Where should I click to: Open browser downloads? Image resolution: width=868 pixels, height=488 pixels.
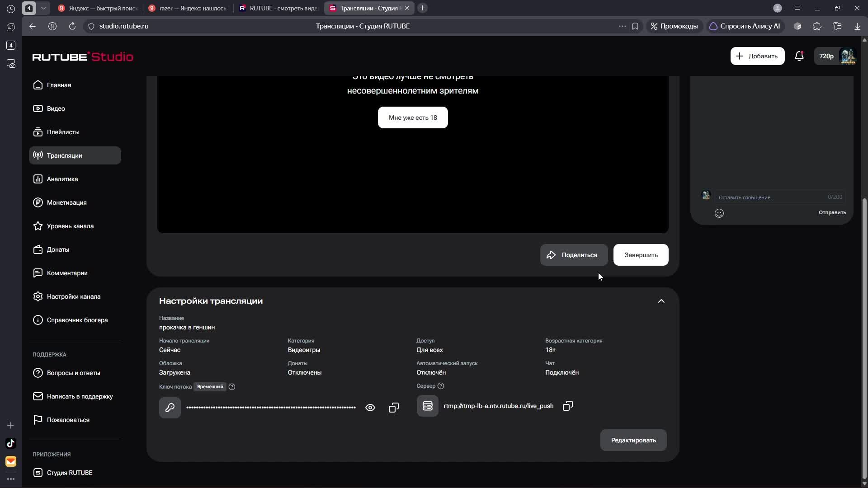857,26
